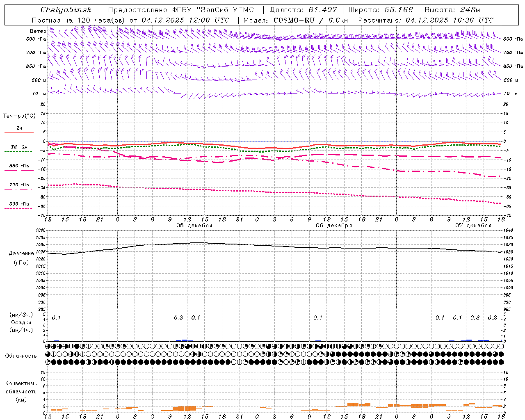Click the (км) unit label under облачность

coord(21,399)
